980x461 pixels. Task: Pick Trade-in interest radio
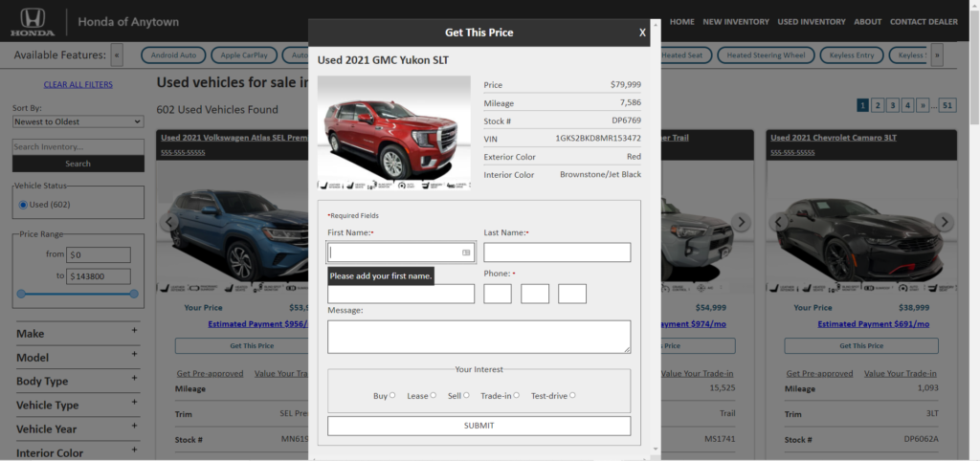coord(516,395)
